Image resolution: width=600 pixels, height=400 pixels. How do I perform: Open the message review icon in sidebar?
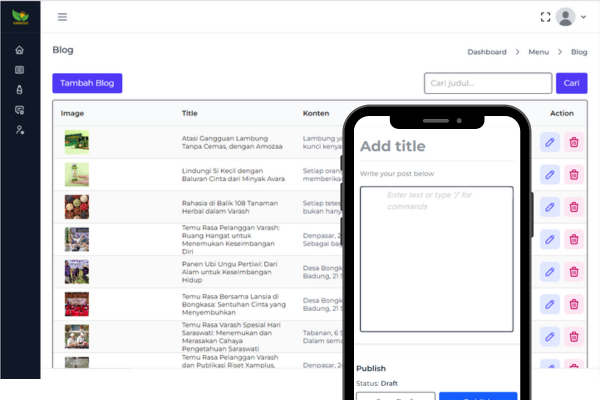click(x=20, y=110)
